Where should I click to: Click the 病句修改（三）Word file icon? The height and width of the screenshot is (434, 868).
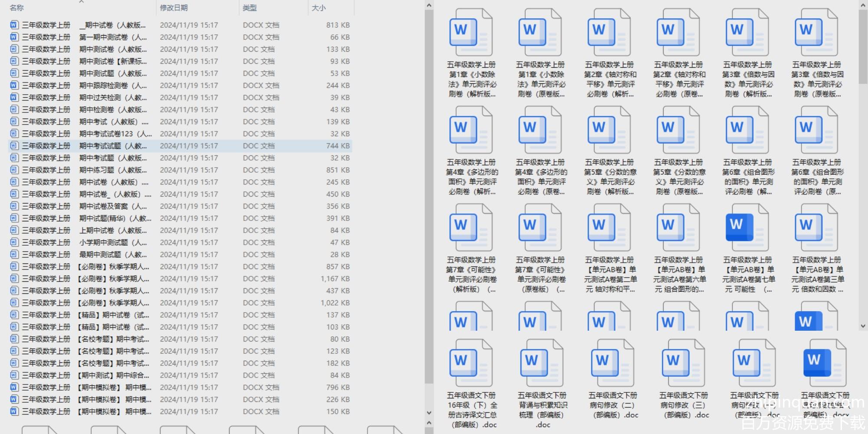coord(683,364)
